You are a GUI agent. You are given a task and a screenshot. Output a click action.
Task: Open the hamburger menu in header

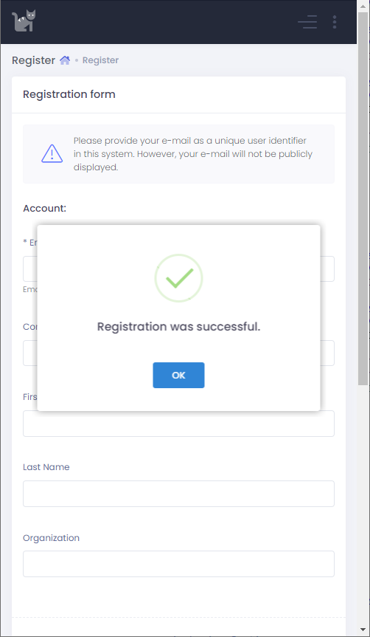coord(307,22)
